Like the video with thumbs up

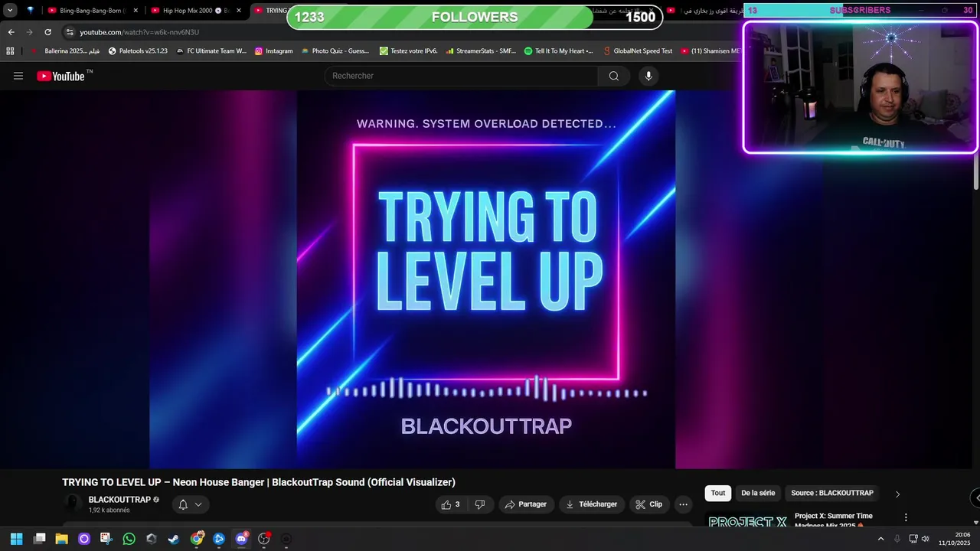[x=450, y=504]
